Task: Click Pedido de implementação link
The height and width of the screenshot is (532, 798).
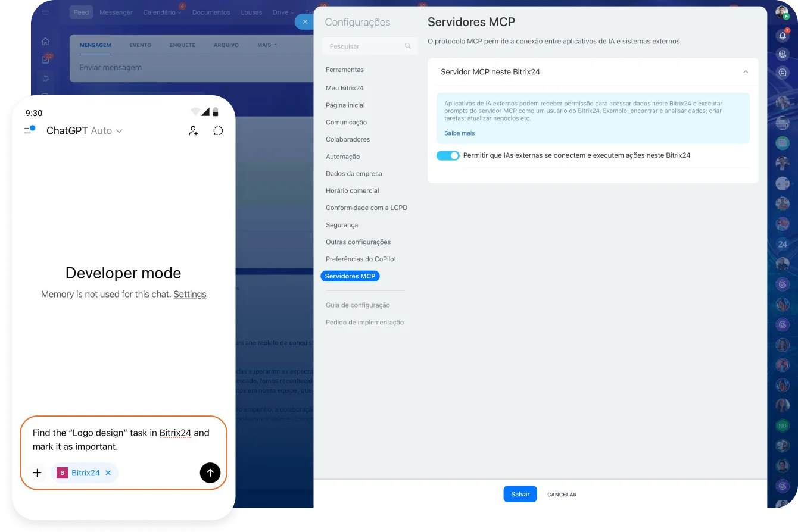Action: coord(364,323)
